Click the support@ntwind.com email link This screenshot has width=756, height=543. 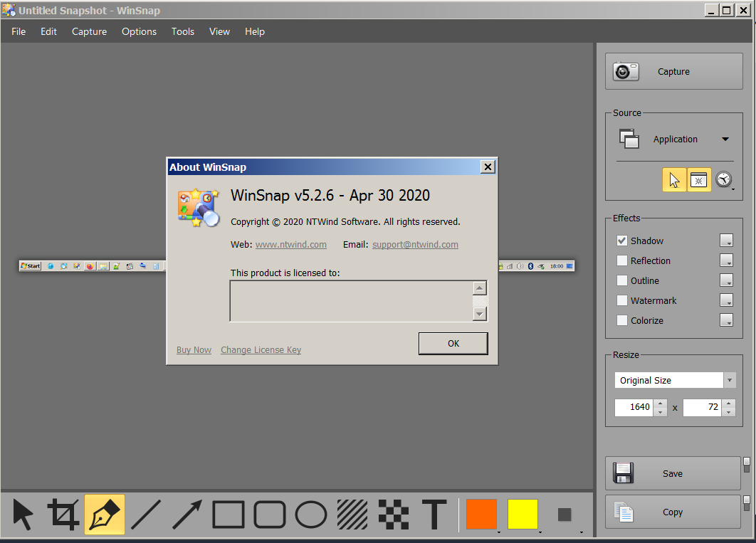click(415, 244)
